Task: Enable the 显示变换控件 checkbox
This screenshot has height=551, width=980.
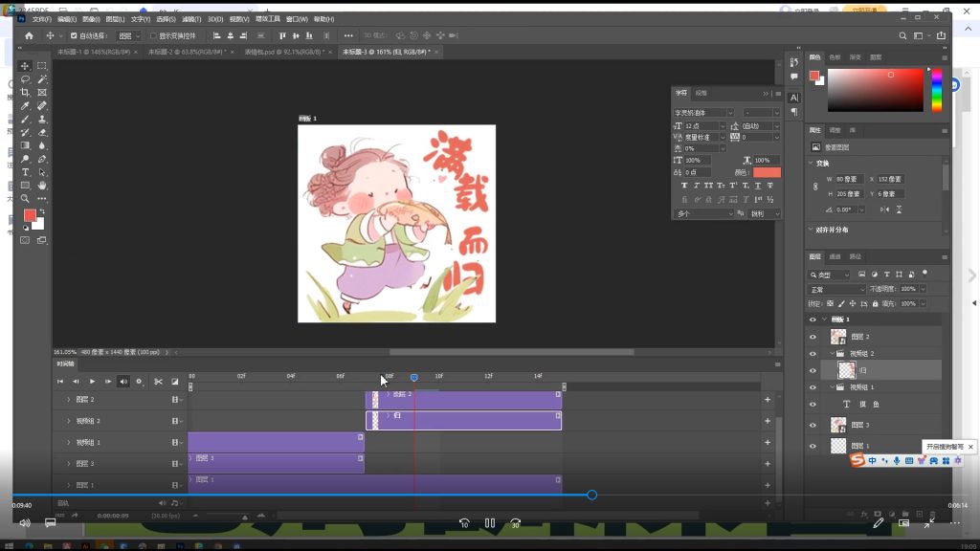Action: pos(153,35)
